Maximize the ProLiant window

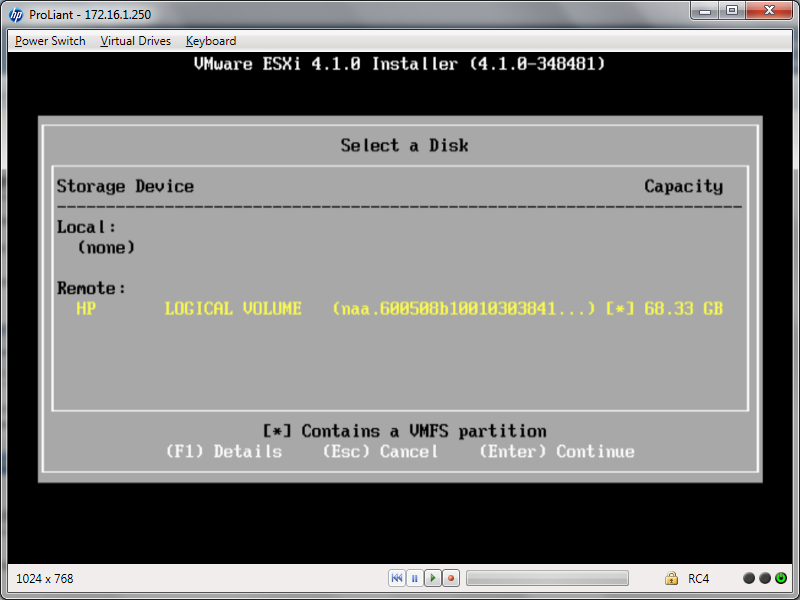point(732,10)
